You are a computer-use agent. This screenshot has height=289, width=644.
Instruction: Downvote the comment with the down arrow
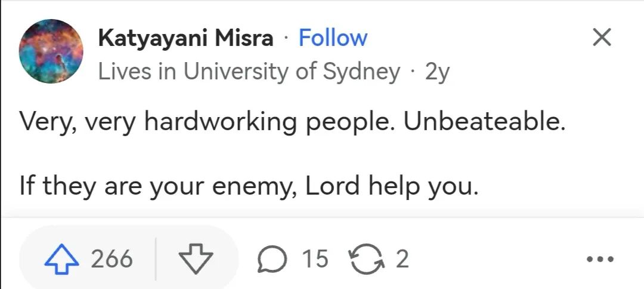click(196, 260)
